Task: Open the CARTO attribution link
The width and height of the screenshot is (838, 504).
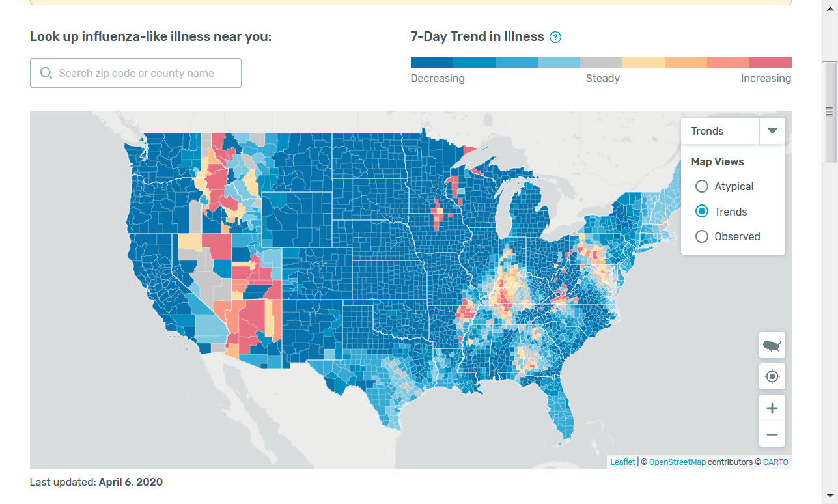Action: (775, 462)
